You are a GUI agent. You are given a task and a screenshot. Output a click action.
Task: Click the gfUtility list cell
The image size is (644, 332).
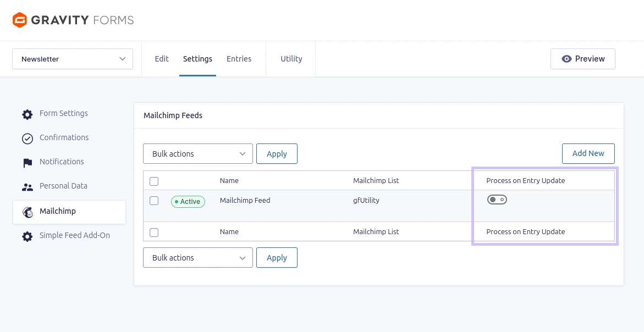[366, 201]
